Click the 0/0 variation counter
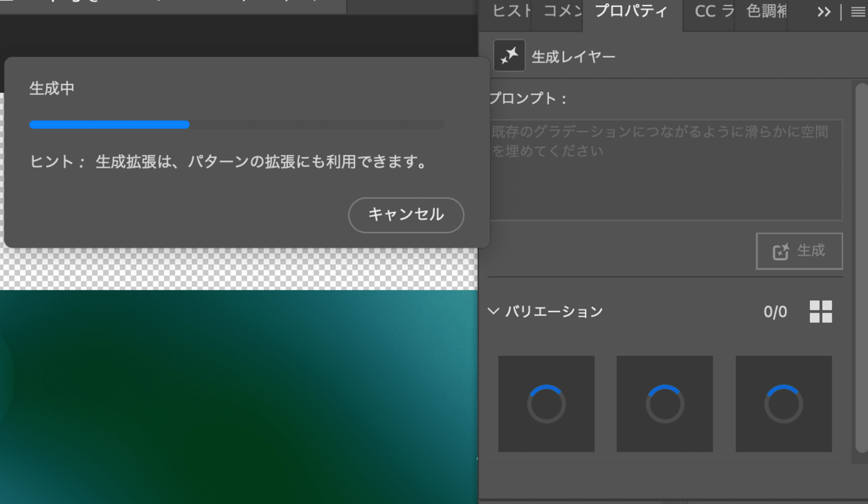The width and height of the screenshot is (868, 504). (775, 312)
